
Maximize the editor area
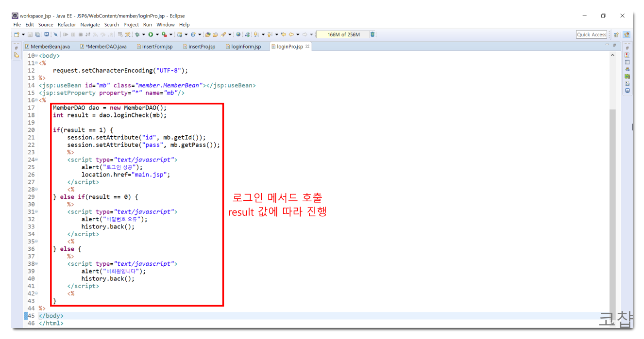pyautogui.click(x=614, y=45)
